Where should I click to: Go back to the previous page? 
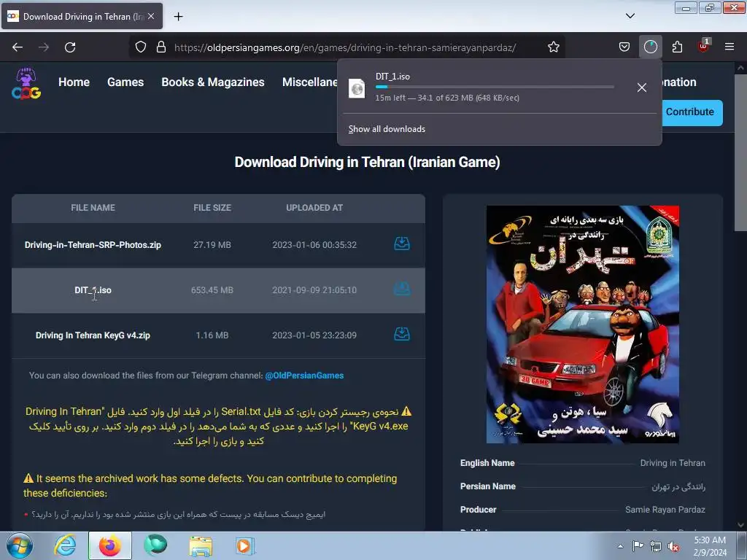pos(18,47)
